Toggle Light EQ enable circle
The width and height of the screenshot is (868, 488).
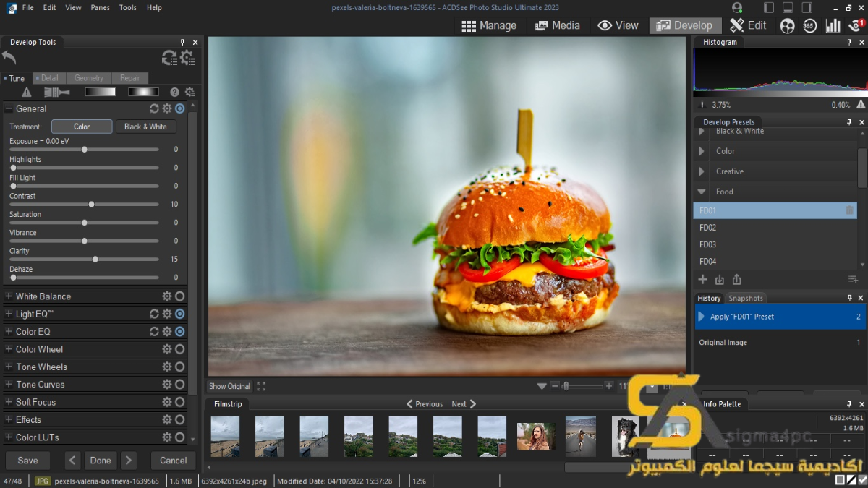click(x=180, y=314)
